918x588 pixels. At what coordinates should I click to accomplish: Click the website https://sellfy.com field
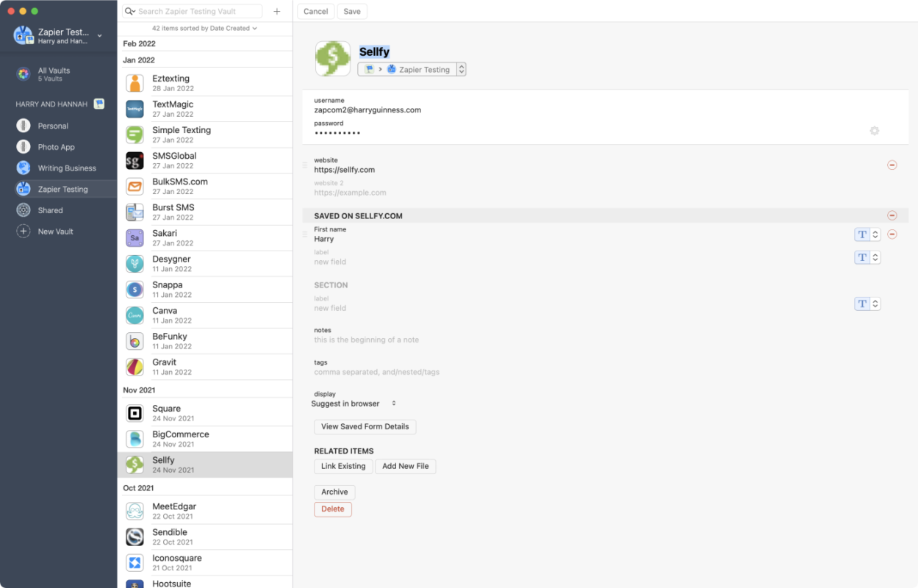(345, 170)
